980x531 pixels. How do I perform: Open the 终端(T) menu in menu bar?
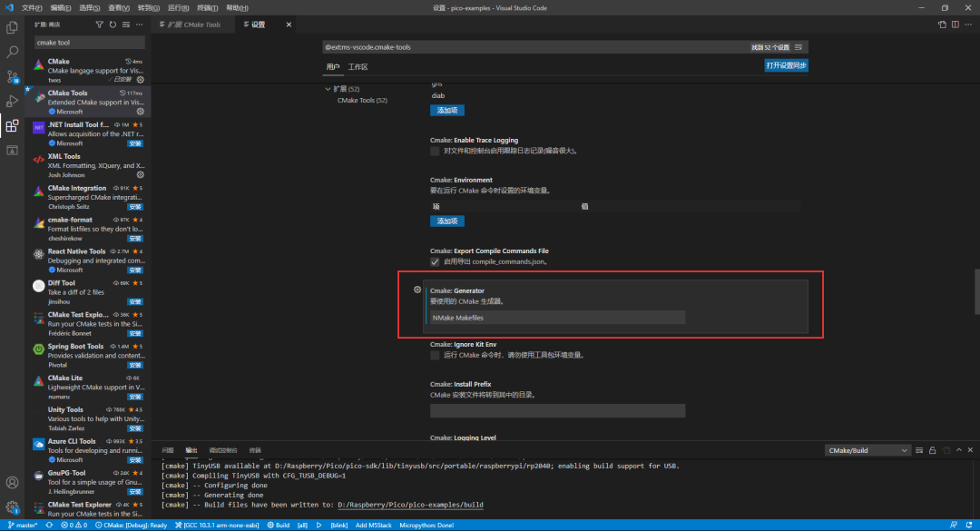pyautogui.click(x=208, y=7)
